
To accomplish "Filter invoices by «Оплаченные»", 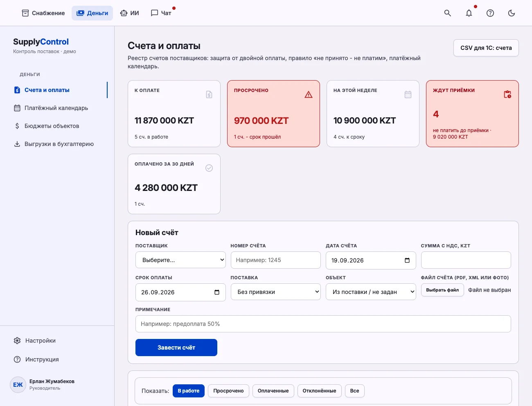I will point(273,391).
